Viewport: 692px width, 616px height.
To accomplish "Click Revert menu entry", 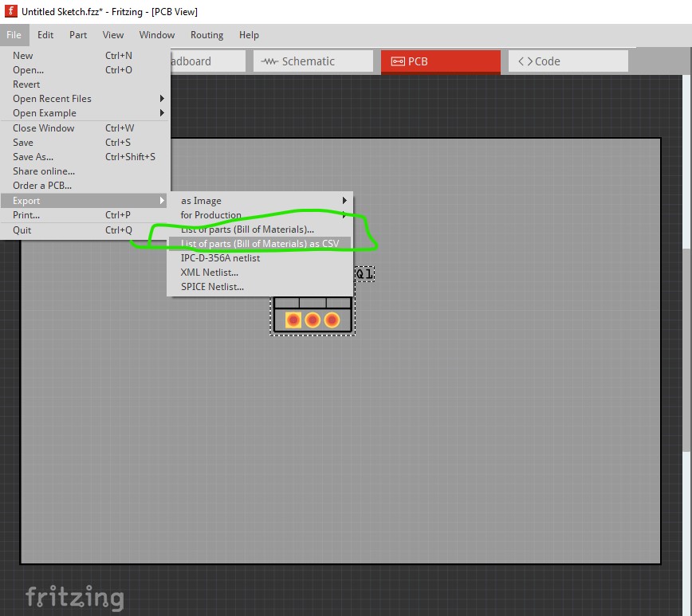I will [85, 84].
